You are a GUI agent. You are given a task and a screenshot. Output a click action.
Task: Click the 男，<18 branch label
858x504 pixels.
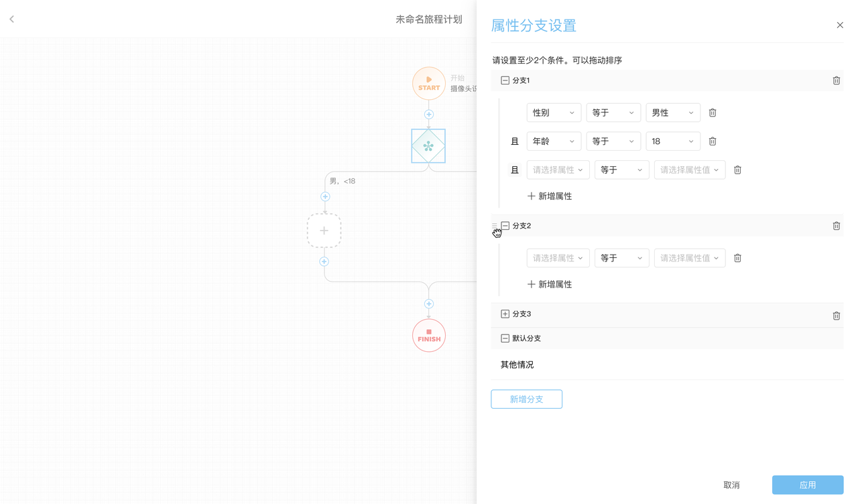point(343,181)
